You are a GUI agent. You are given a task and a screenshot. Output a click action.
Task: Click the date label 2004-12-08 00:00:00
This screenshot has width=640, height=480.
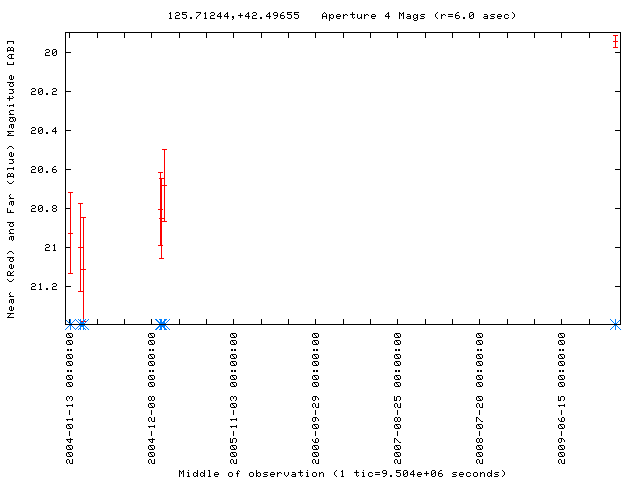pyautogui.click(x=152, y=399)
